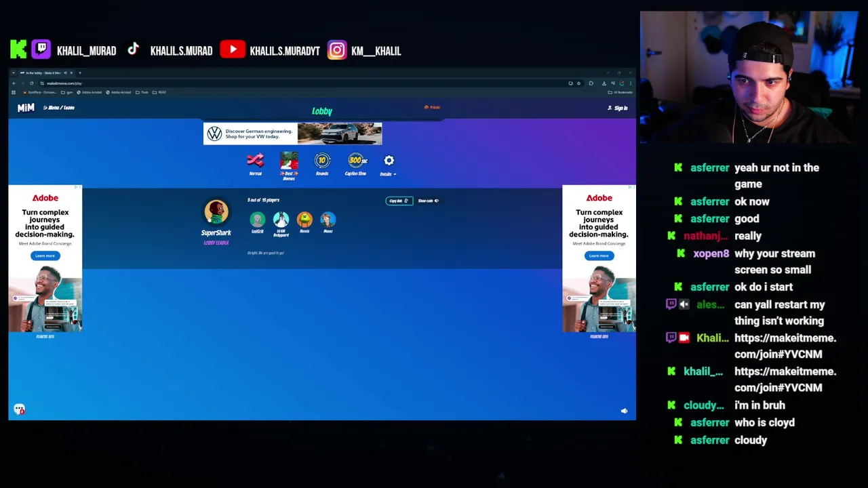Select the Bodyguard penguin player avatar
This screenshot has height=488, width=868.
click(281, 220)
